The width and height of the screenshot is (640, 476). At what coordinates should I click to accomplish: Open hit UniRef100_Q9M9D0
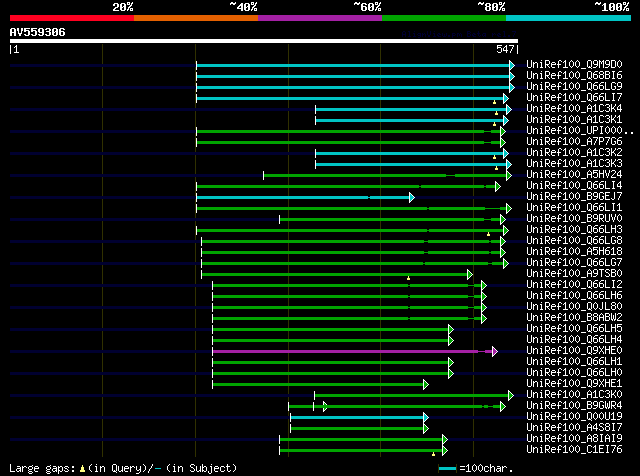(x=574, y=65)
